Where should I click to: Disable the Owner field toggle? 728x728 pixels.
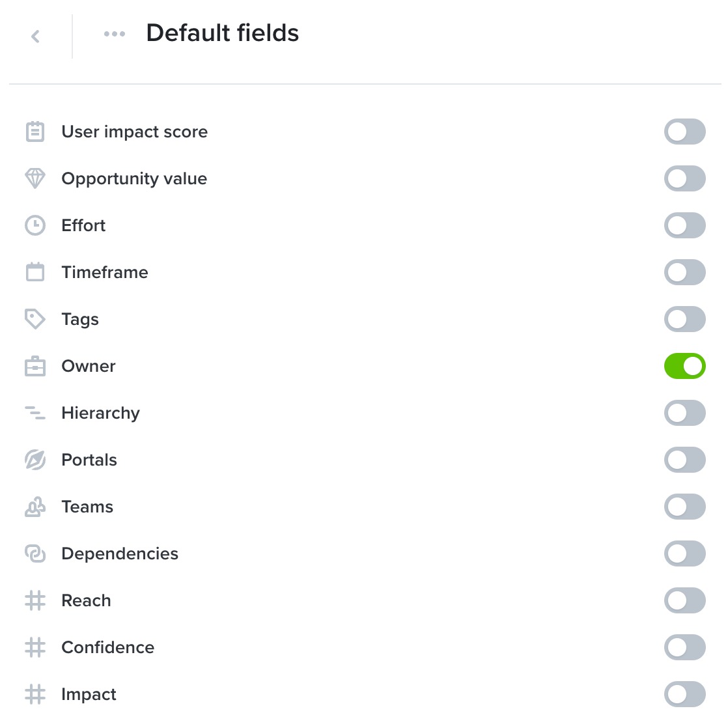click(x=685, y=366)
